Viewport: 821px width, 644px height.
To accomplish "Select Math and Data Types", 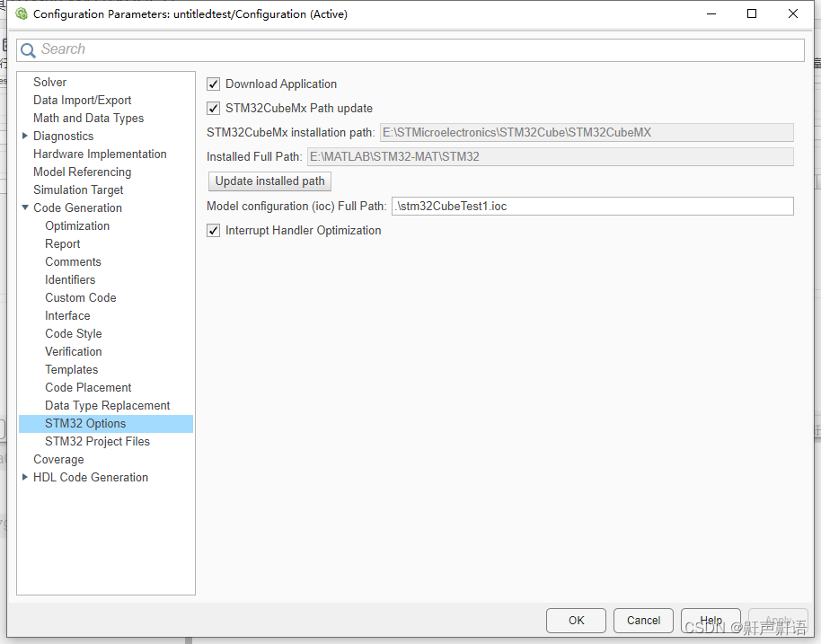I will 88,118.
